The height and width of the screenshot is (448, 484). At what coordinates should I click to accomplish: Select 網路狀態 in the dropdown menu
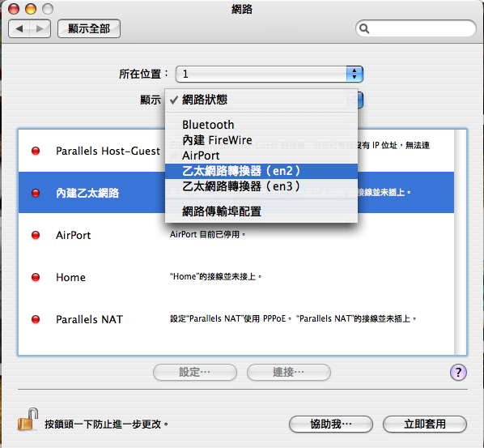[261, 100]
